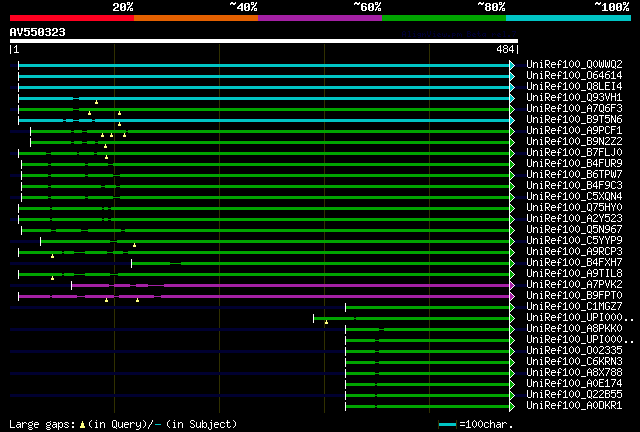Click the arrowhead ending the O64614 alignment

click(x=512, y=76)
